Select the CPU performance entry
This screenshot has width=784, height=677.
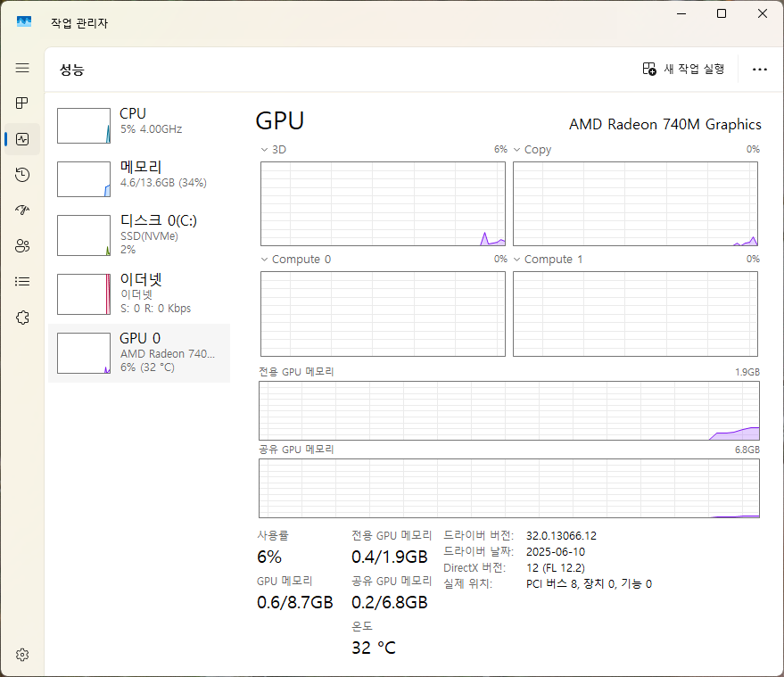139,126
